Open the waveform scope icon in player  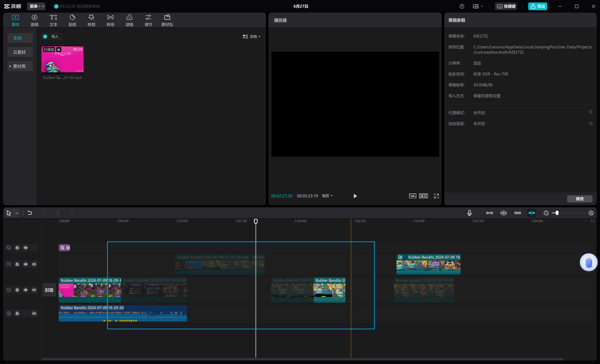(x=412, y=196)
